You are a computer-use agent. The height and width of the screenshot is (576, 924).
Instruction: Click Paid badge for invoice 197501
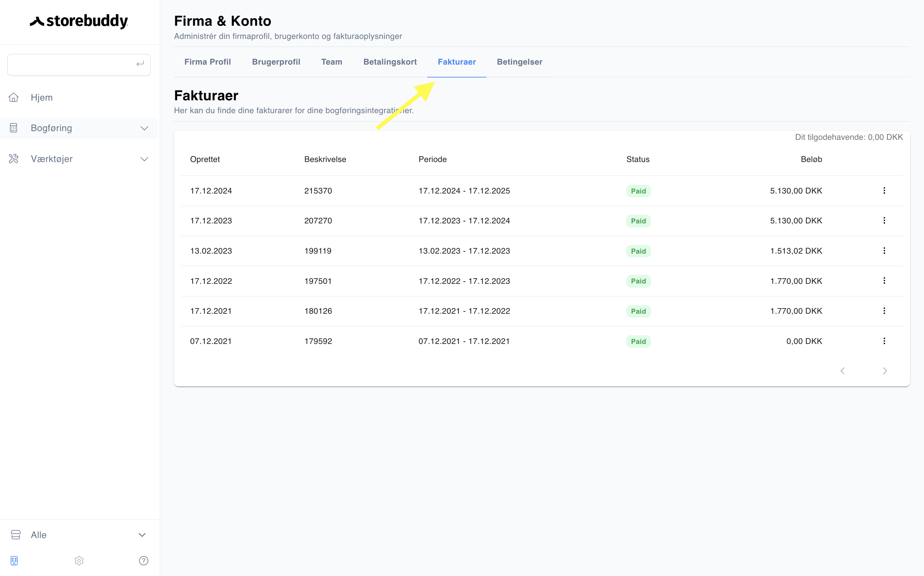[638, 281]
